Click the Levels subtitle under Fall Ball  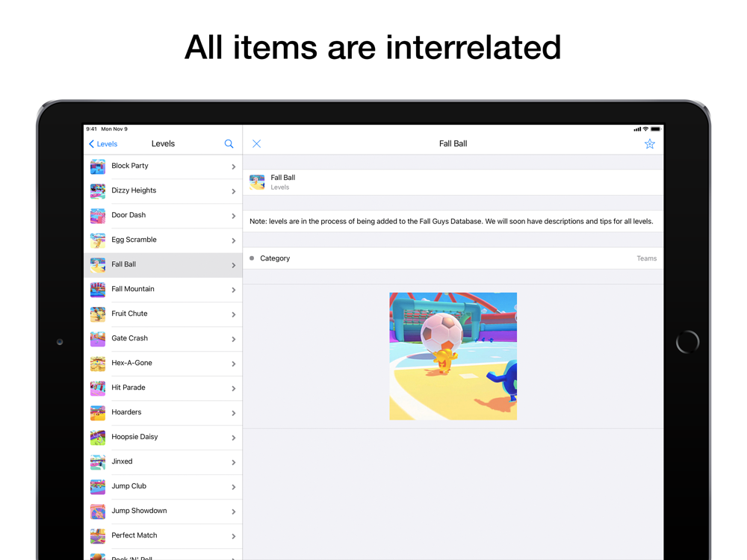pyautogui.click(x=279, y=187)
